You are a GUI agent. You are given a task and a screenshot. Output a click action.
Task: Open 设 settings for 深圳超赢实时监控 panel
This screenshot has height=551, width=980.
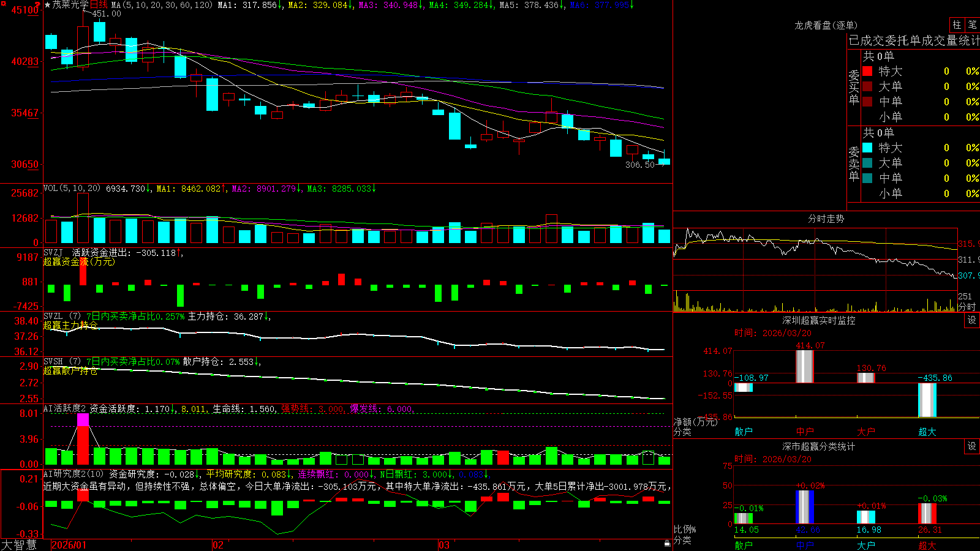[972, 320]
